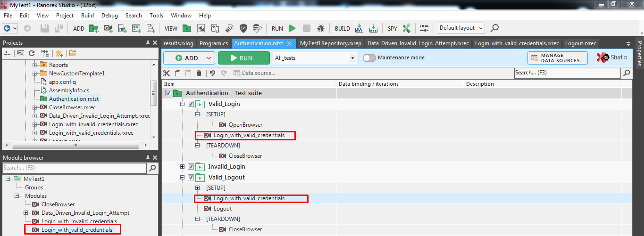Click the undo arrow in test suite toolbar
The width and height of the screenshot is (644, 236).
coord(212,73)
